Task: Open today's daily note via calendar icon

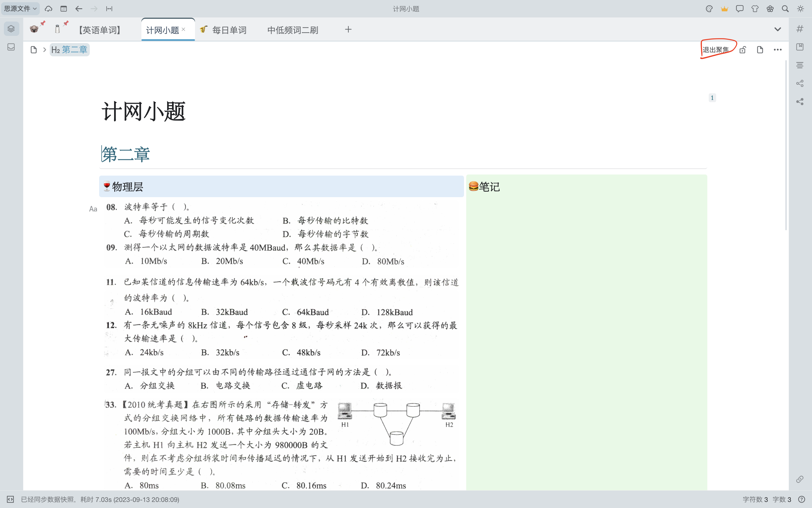Action: pyautogui.click(x=64, y=8)
